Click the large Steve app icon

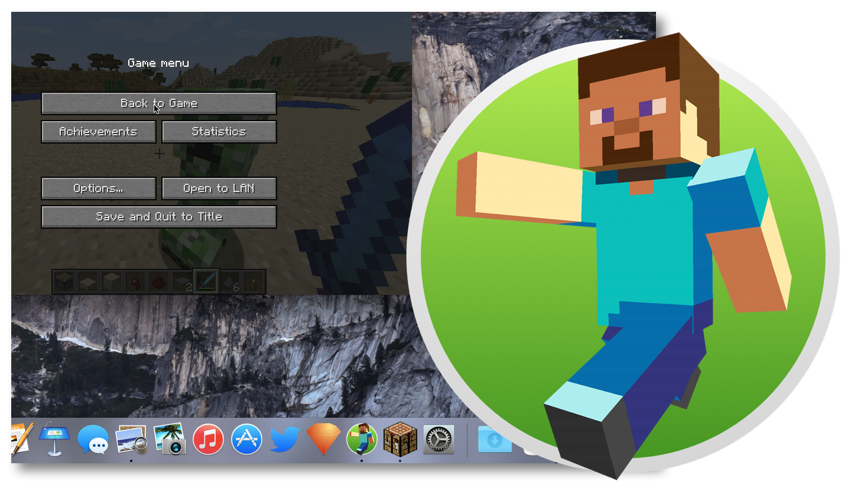click(623, 255)
